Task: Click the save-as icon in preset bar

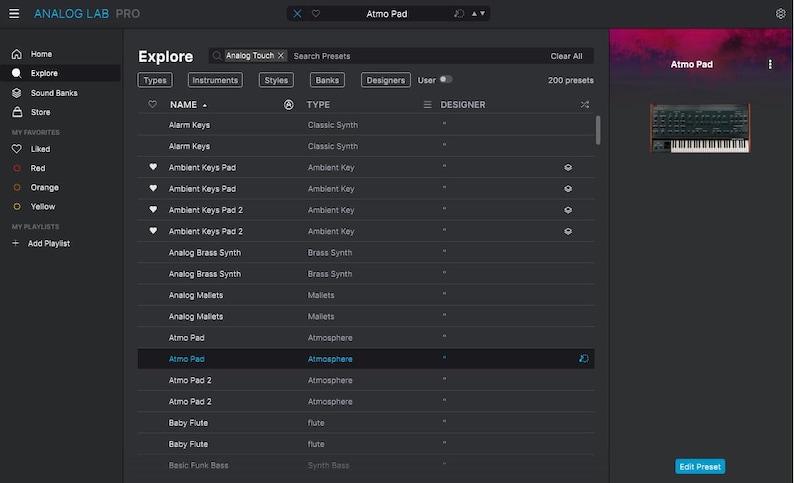Action: coord(459,14)
